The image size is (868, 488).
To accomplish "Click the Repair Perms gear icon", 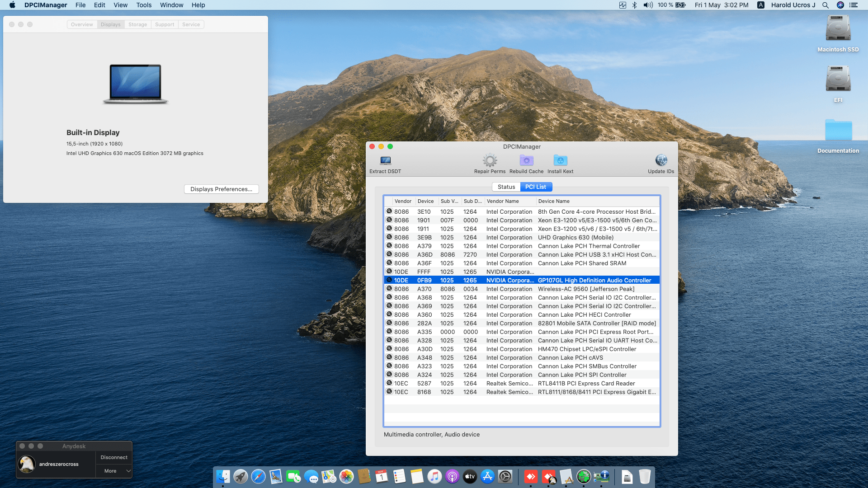I will [x=490, y=160].
